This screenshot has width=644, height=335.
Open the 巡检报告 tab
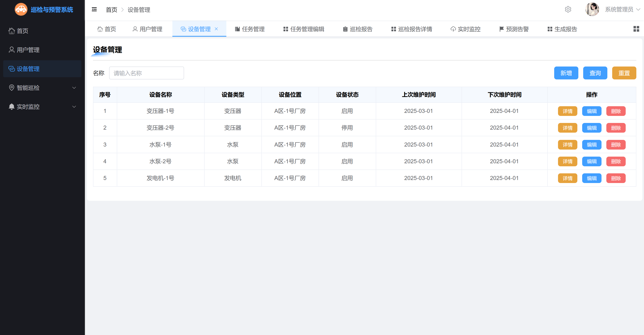coord(357,29)
